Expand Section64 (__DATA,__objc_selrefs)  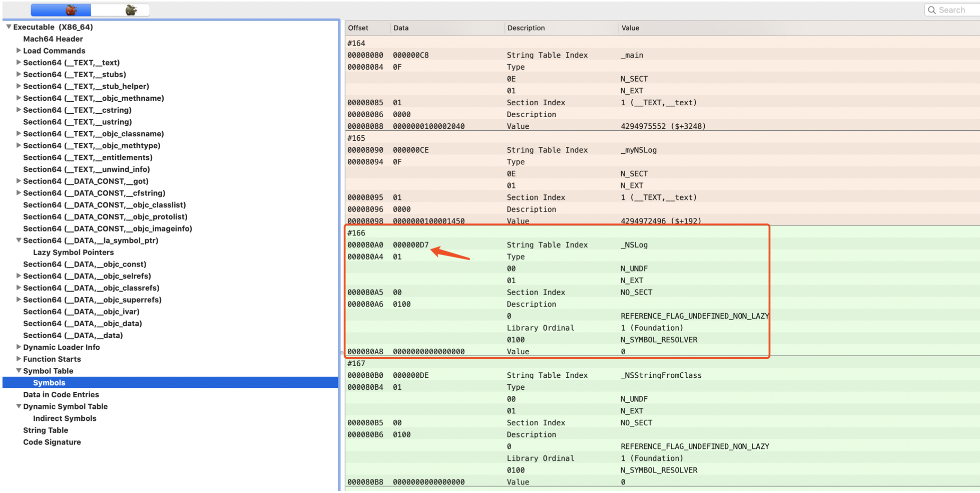19,276
